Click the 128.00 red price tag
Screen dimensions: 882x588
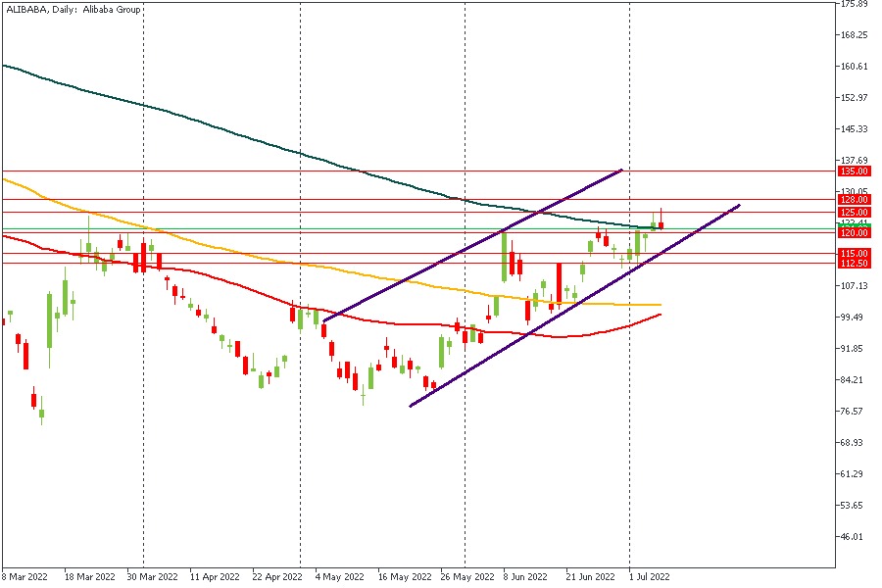854,199
